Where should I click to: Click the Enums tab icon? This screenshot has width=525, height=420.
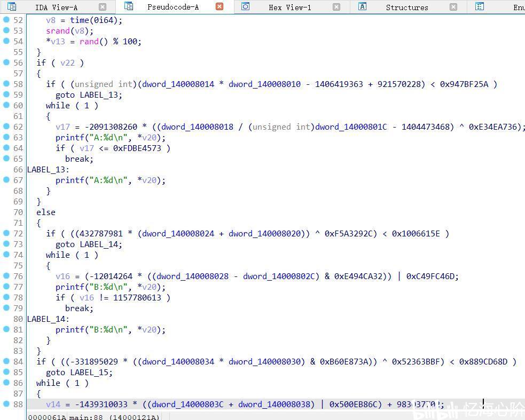click(480, 6)
